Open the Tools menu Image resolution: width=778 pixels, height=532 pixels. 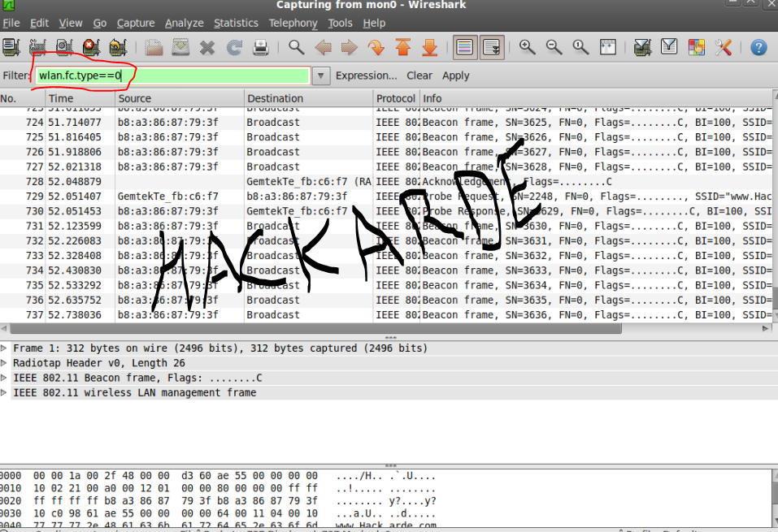point(340,23)
